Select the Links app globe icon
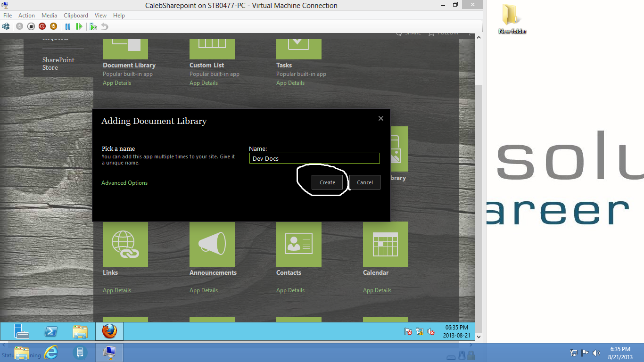The height and width of the screenshot is (362, 644). click(125, 244)
